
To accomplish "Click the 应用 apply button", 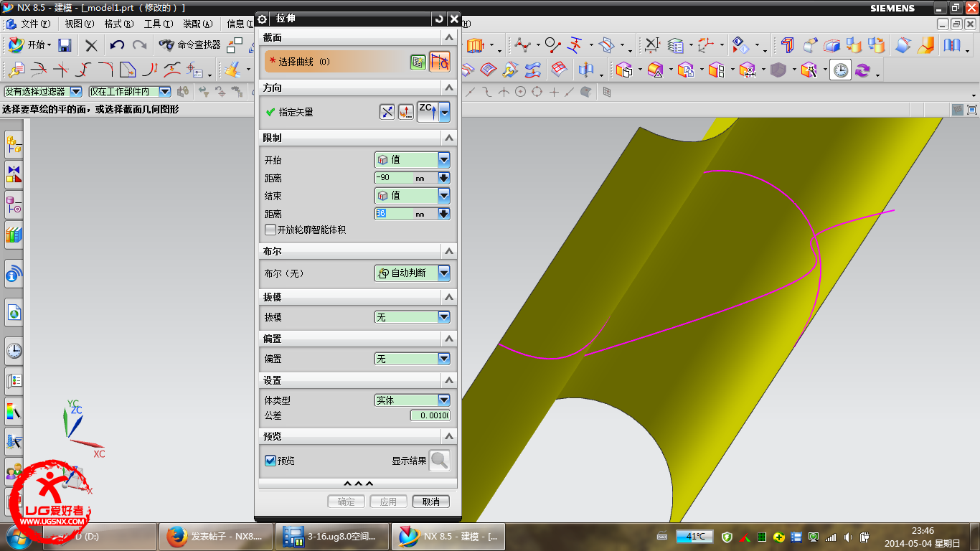I will pyautogui.click(x=389, y=501).
